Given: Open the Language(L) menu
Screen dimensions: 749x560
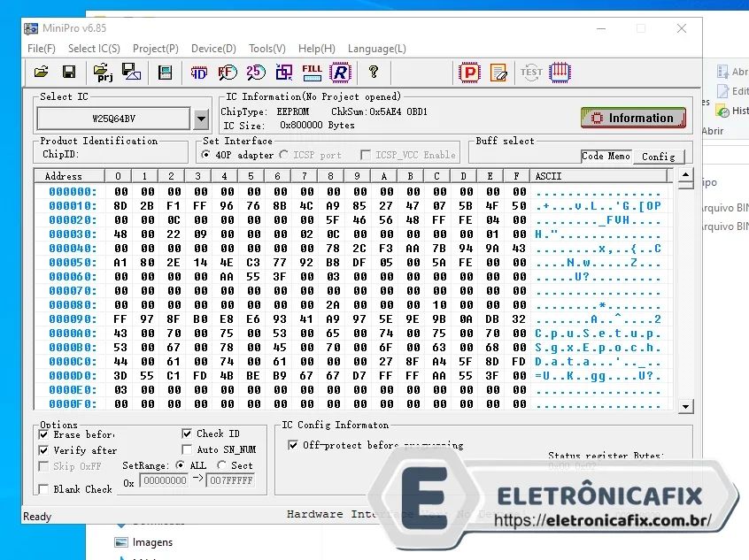Looking at the screenshot, I should [x=377, y=49].
